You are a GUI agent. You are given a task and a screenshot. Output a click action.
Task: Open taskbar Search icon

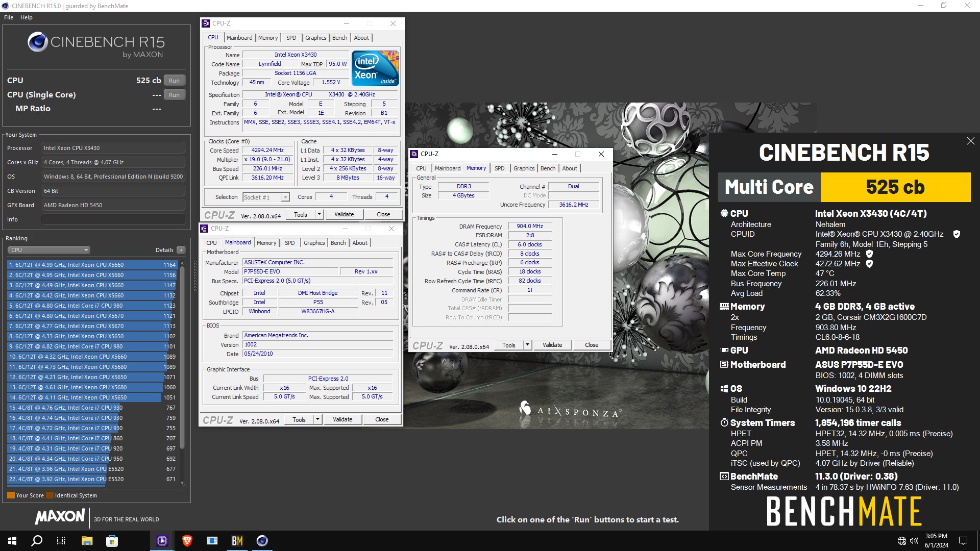[x=37, y=541]
